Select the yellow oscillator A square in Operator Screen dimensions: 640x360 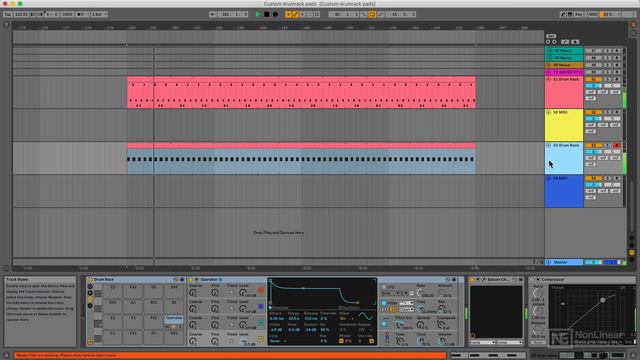pyautogui.click(x=261, y=339)
